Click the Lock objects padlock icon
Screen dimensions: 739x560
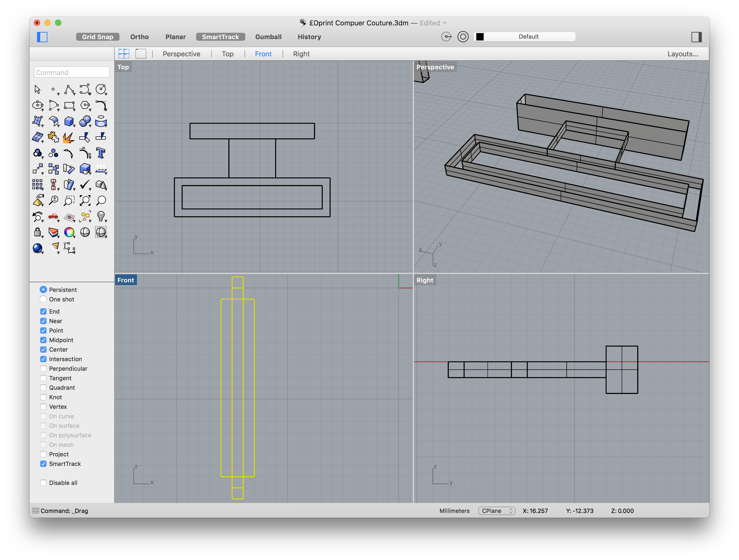[x=38, y=232]
